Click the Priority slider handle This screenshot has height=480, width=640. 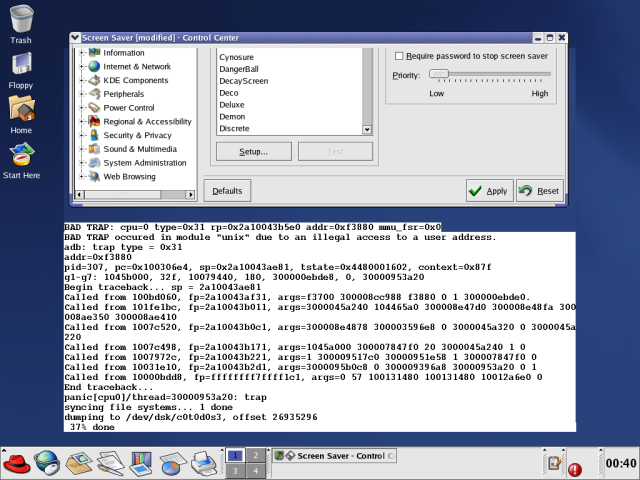[x=439, y=74]
